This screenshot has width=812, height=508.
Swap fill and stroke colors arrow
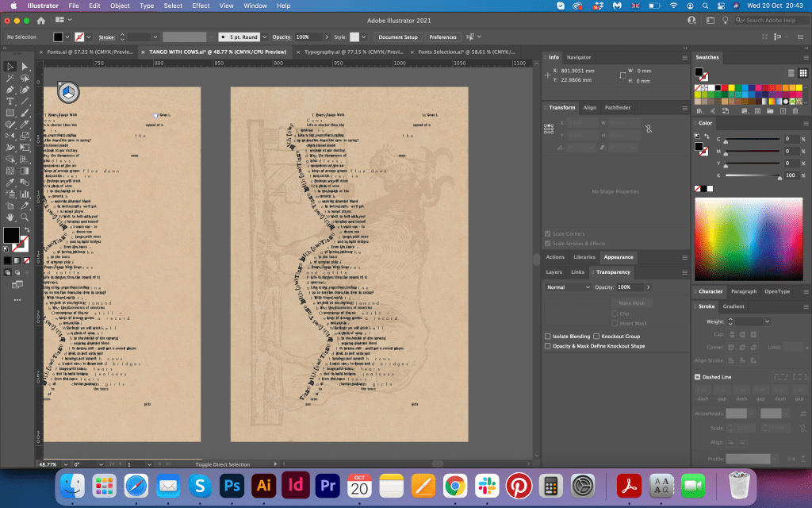tap(26, 228)
